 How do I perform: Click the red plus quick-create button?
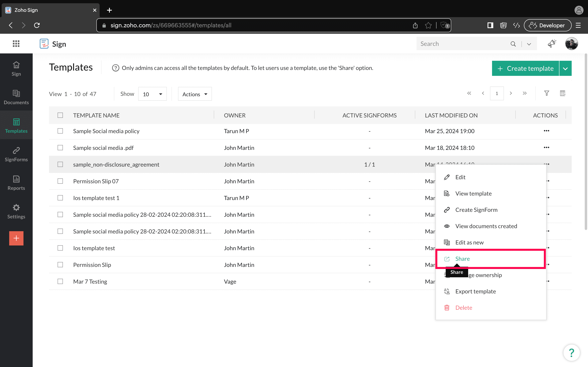click(16, 238)
